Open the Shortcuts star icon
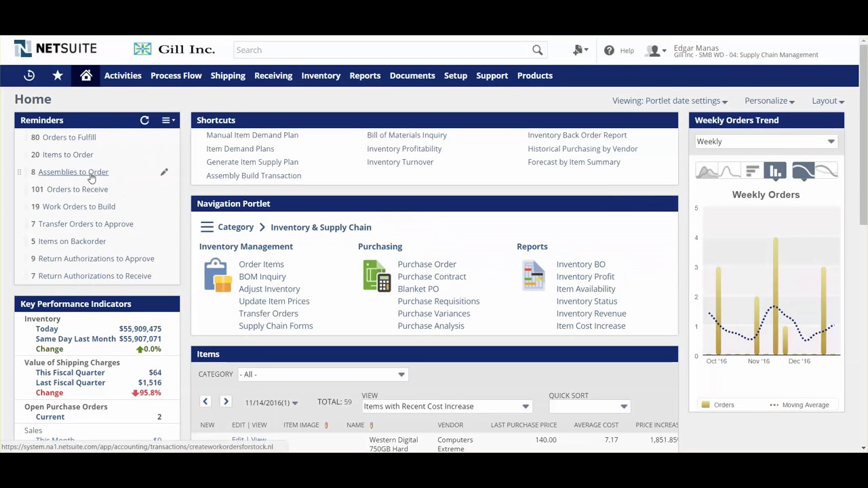Image resolution: width=868 pixels, height=488 pixels. click(58, 75)
